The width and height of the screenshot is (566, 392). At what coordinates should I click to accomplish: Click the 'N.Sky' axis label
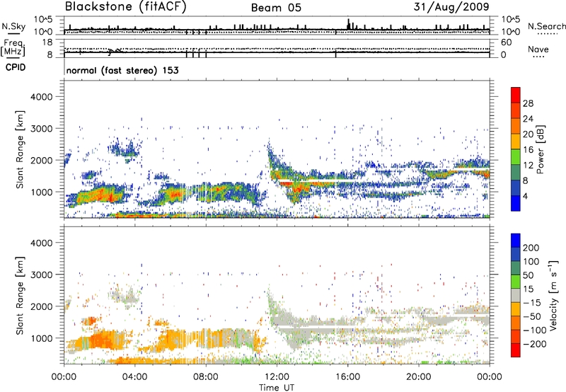point(13,26)
